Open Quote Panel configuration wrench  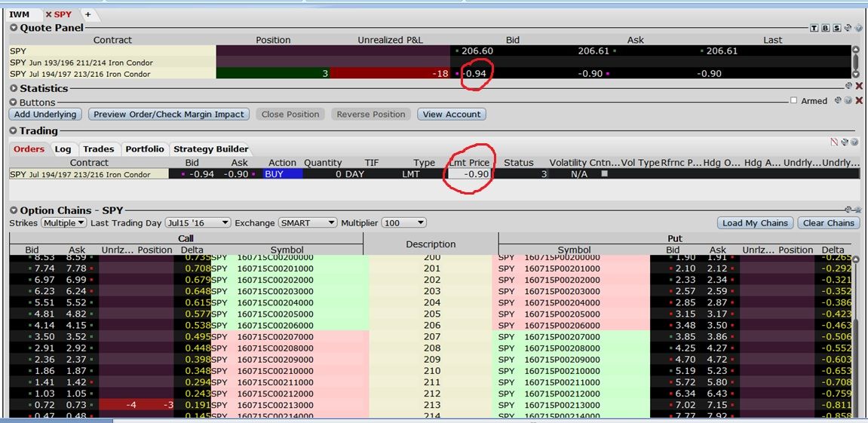pyautogui.click(x=847, y=28)
